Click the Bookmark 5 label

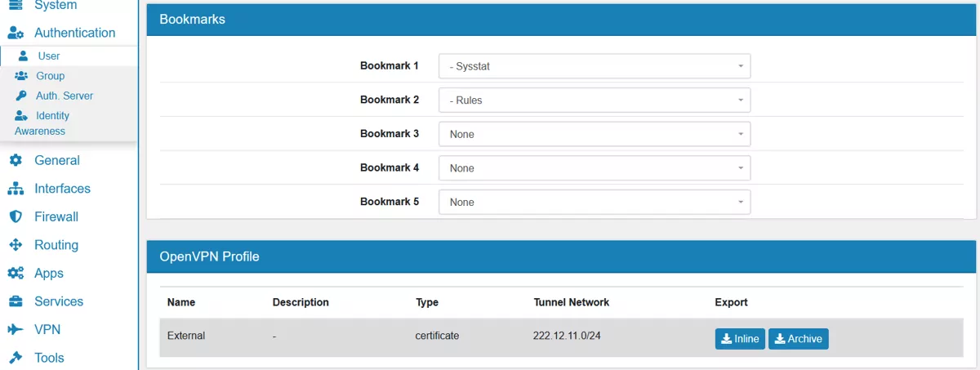click(390, 201)
